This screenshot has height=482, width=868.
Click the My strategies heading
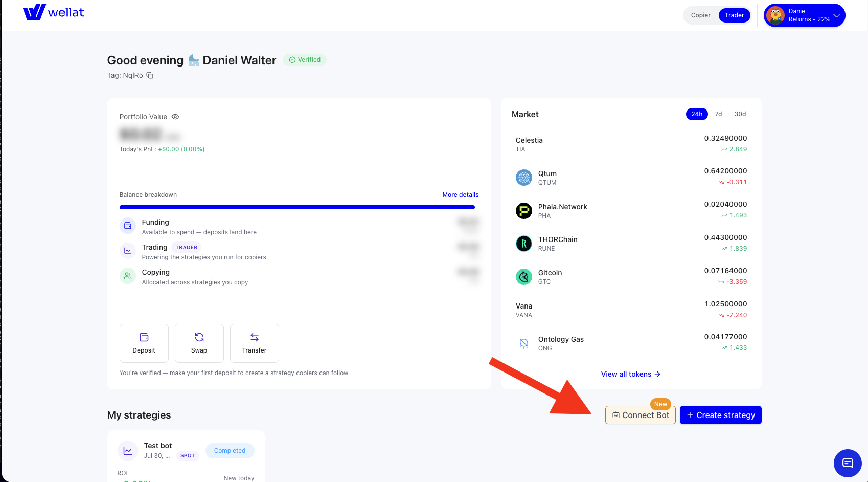click(139, 415)
